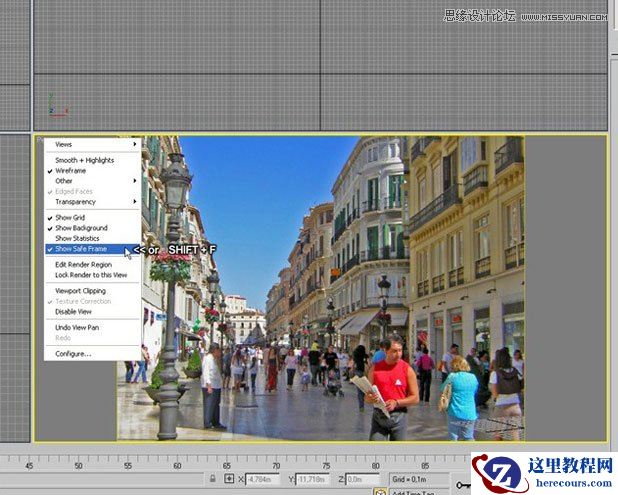Choose Edit Render Region
This screenshot has width=618, height=495.
click(x=93, y=264)
